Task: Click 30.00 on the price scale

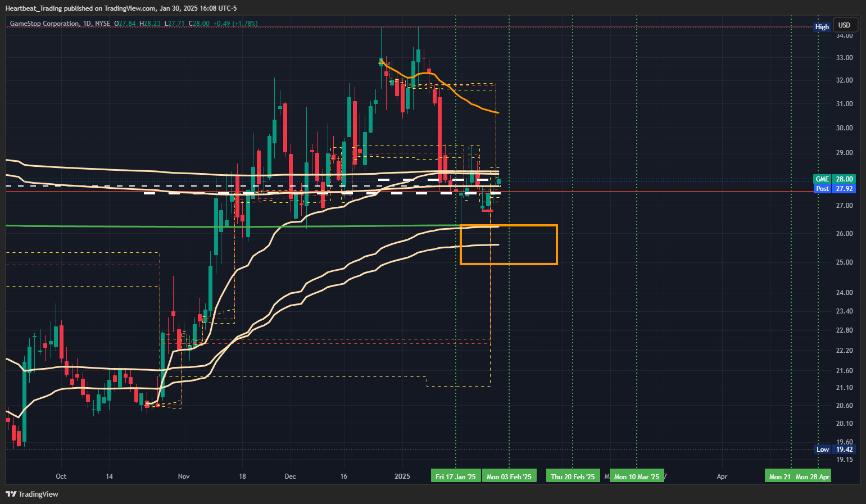Action: pos(845,128)
